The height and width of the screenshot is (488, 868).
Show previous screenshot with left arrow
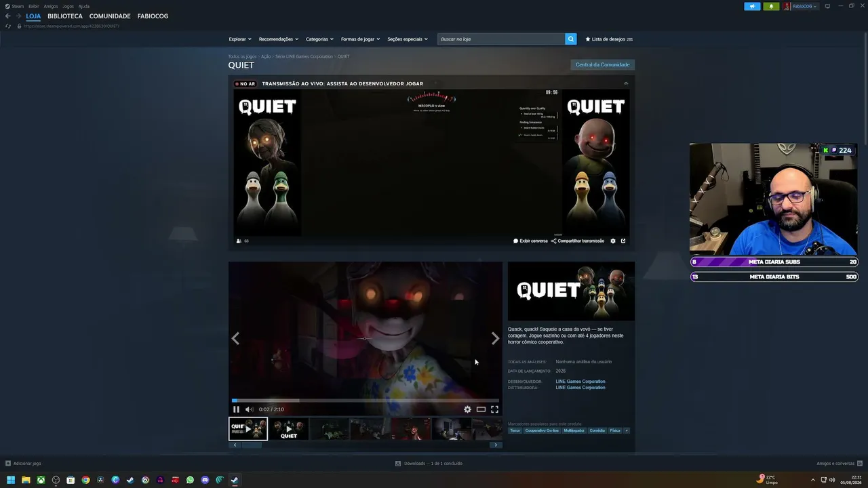[x=235, y=338]
